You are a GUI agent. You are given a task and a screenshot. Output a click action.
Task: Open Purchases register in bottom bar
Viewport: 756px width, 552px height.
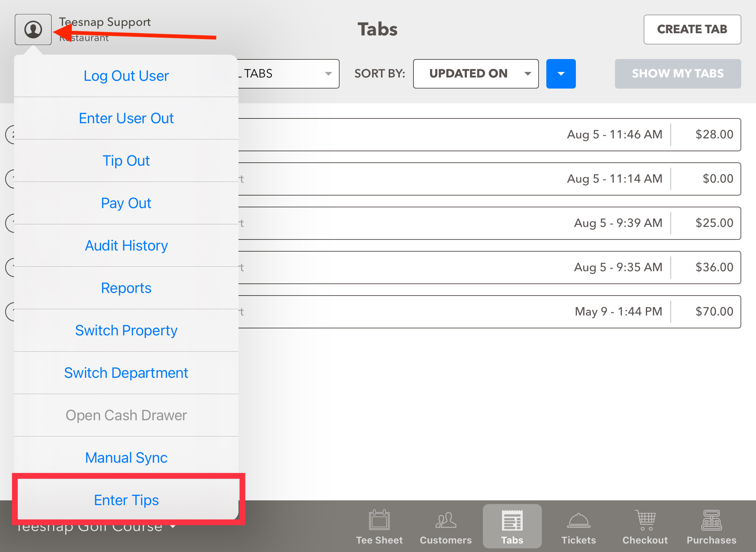click(x=711, y=527)
